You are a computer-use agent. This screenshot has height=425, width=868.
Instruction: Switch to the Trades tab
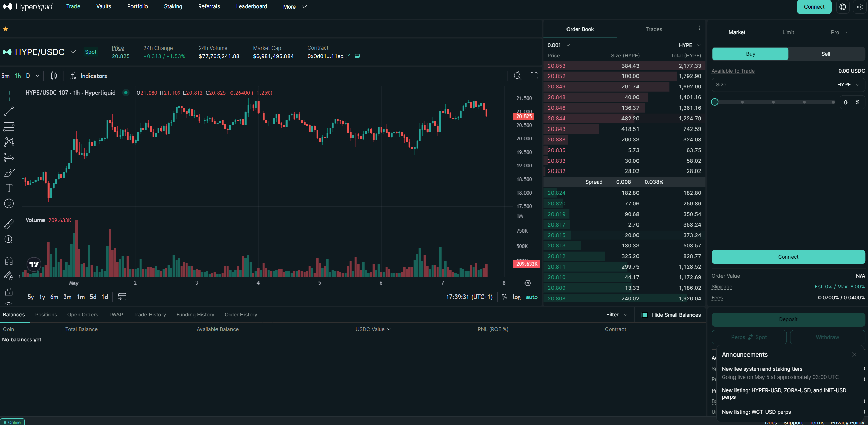click(654, 29)
